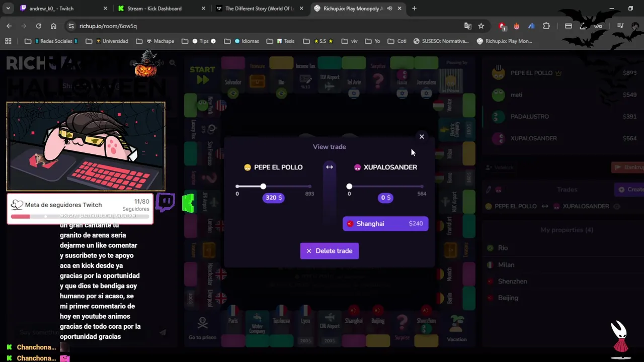Image resolution: width=644 pixels, height=362 pixels.
Task: Close the Kick Dashboard tab
Action: tap(203, 9)
